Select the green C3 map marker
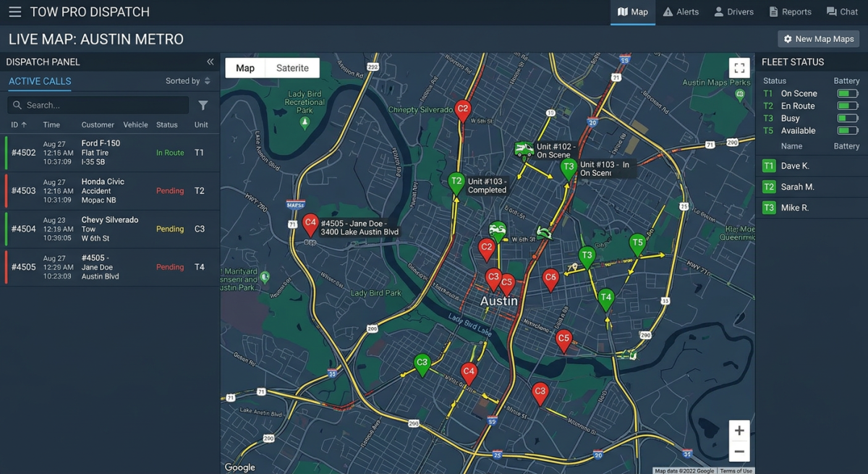868x474 pixels. click(422, 364)
